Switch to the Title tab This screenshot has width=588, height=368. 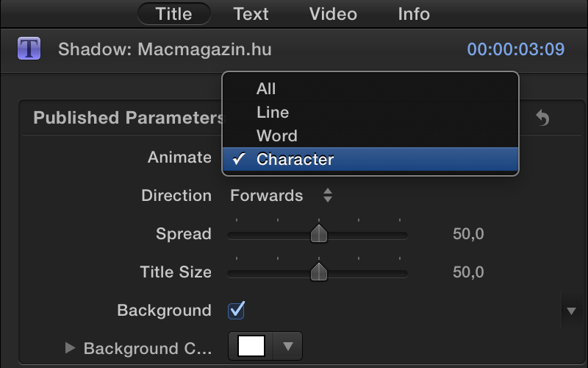coord(174,13)
